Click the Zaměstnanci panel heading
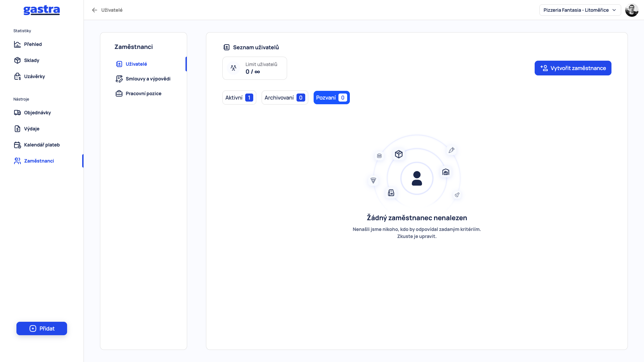644x362 pixels. (133, 47)
